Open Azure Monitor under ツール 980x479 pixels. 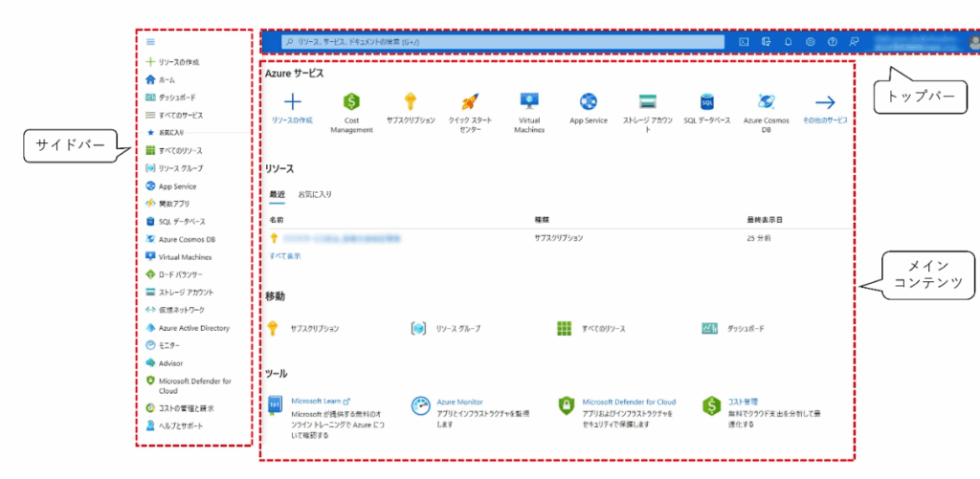(x=459, y=402)
